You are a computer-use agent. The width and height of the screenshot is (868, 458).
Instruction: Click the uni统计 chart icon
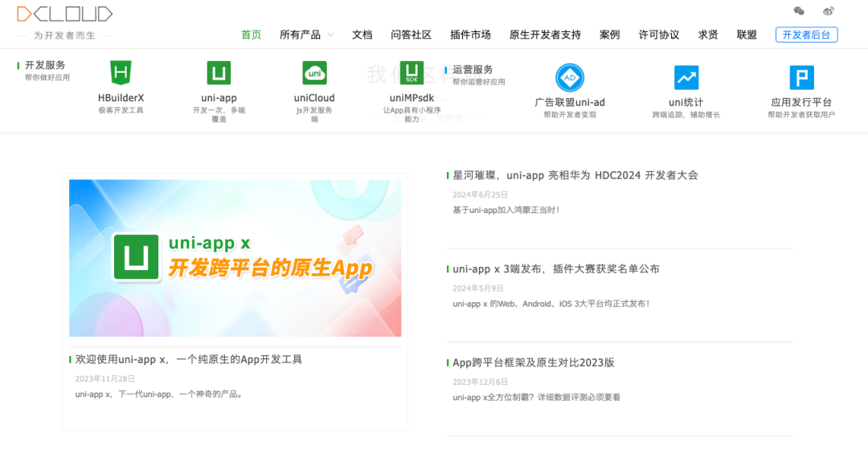pos(686,77)
